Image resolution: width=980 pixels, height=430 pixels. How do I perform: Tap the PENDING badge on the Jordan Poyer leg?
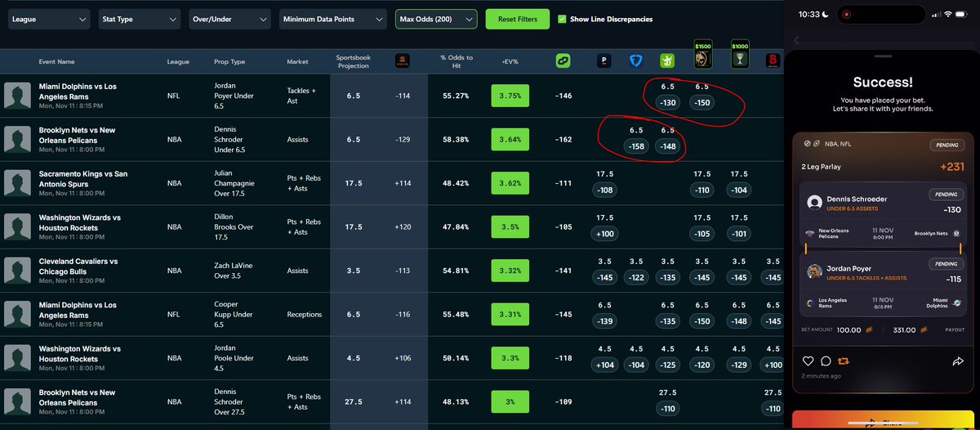[945, 264]
